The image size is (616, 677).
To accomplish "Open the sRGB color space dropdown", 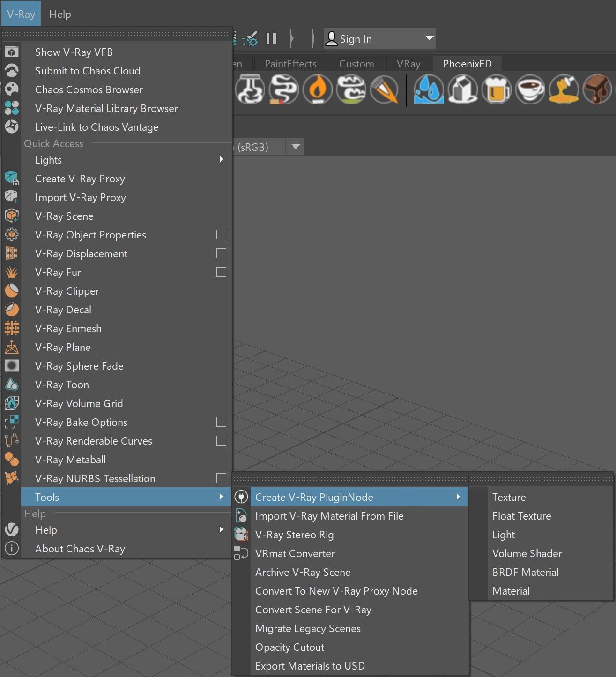I will tap(296, 147).
